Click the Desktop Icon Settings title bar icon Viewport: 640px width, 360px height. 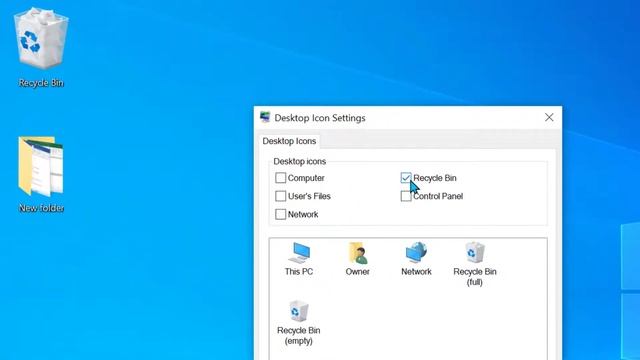tap(265, 118)
